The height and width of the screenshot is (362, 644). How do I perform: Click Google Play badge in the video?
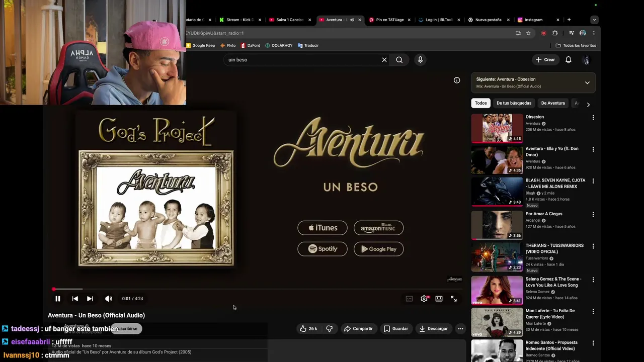(x=378, y=249)
